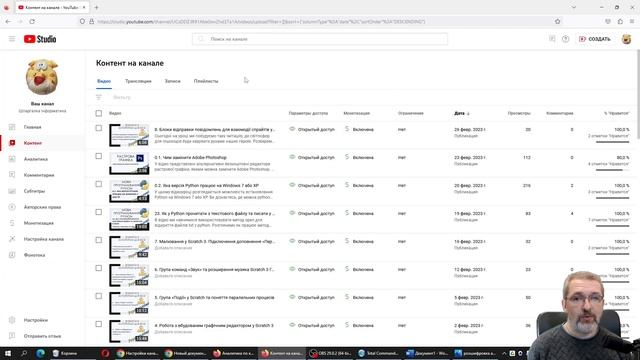This screenshot has height=360, width=640.
Task: Open the browser hamburger menu
Action: (632, 21)
